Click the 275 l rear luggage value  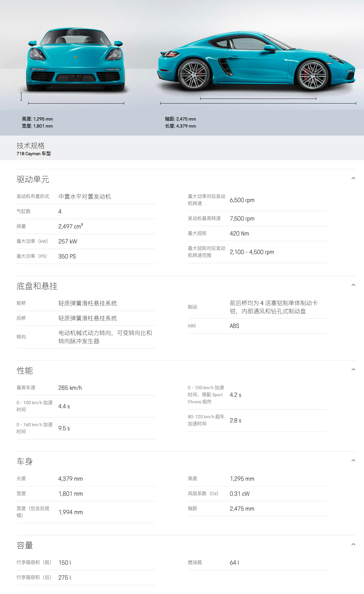point(65,578)
